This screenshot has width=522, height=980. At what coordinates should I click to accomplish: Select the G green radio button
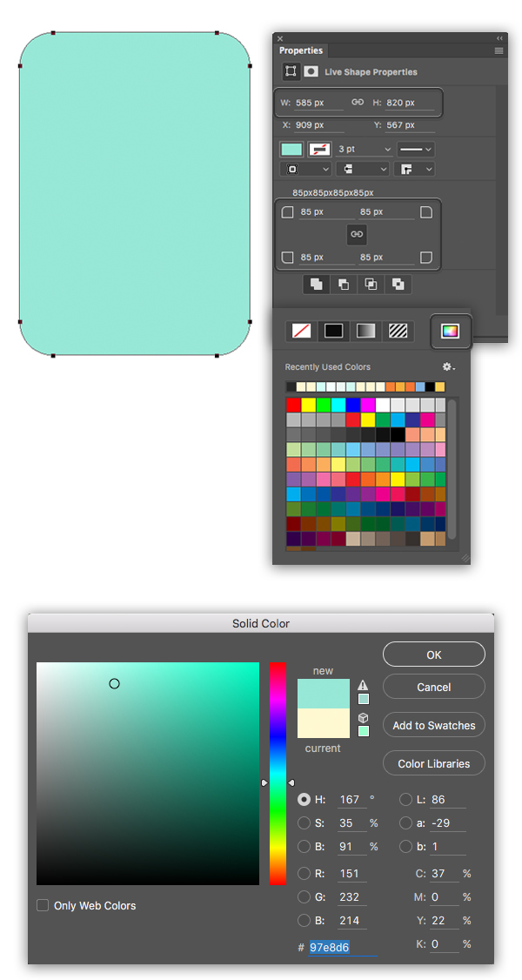pos(304,896)
